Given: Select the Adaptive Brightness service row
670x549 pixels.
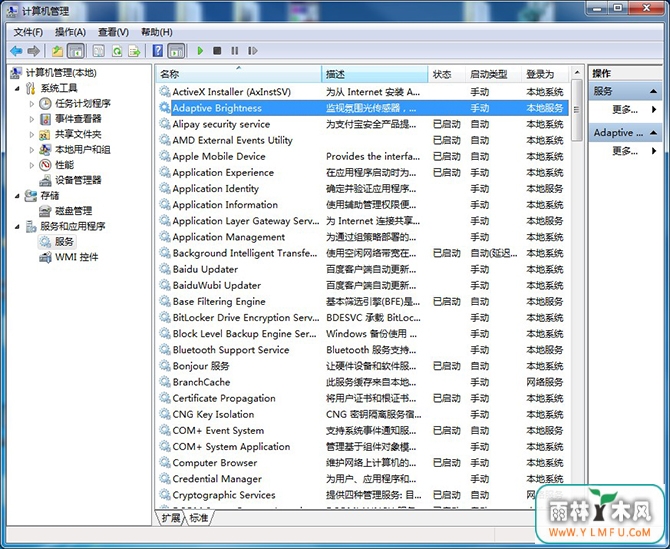Looking at the screenshot, I should [364, 108].
